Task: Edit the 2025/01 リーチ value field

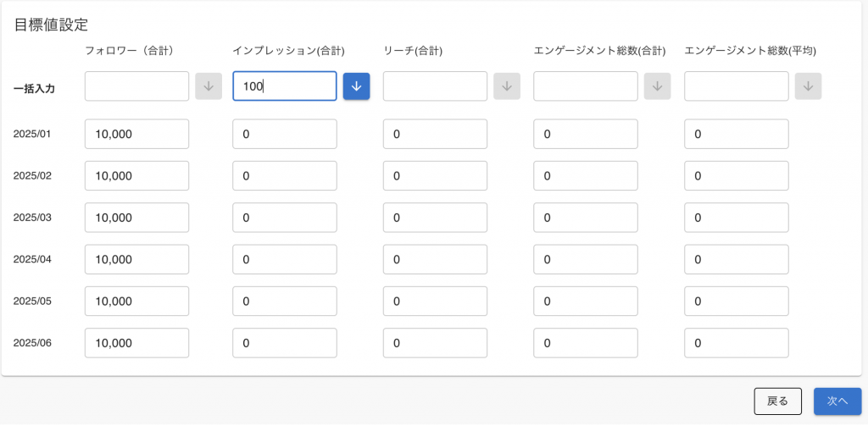Action: 435,134
